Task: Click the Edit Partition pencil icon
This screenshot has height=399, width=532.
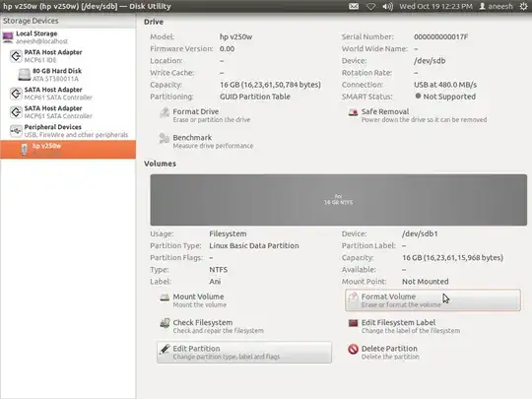Action: (165, 349)
